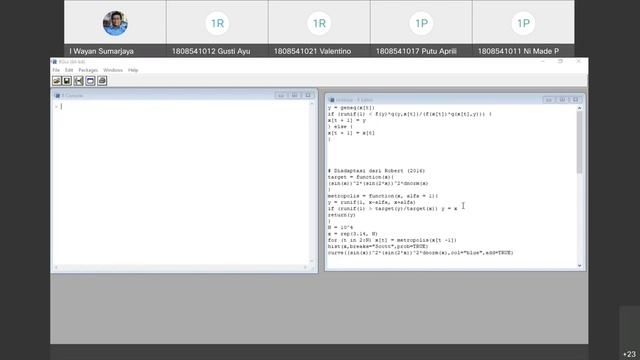
Task: Select 1808541012 Gusti Ayu participant tile
Action: point(217,28)
